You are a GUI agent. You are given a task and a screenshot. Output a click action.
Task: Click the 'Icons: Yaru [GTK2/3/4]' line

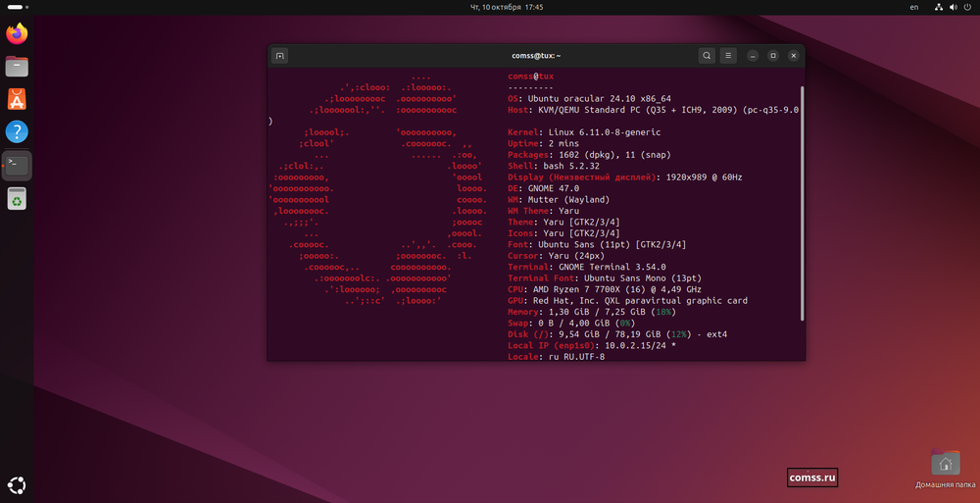563,233
